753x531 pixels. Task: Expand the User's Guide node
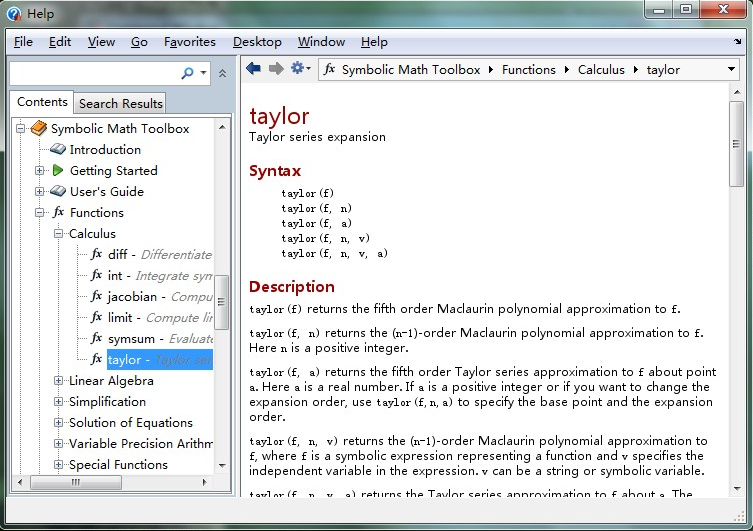39,192
